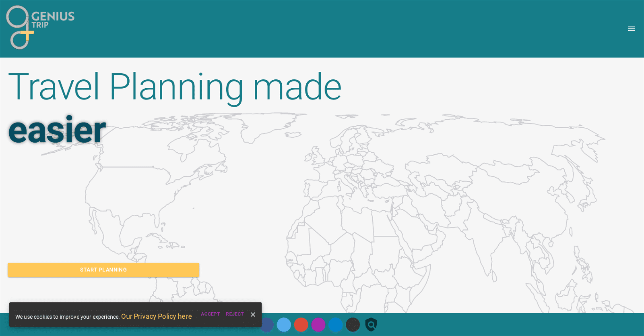This screenshot has height=336, width=644.
Task: Click the bold "easier" word
Action: point(57,130)
